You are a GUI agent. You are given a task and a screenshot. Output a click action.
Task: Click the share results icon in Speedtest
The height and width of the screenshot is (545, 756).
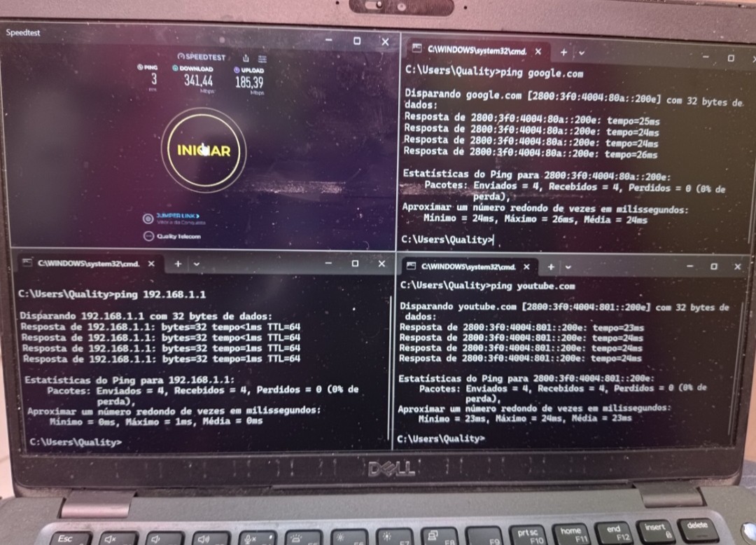coord(246,58)
